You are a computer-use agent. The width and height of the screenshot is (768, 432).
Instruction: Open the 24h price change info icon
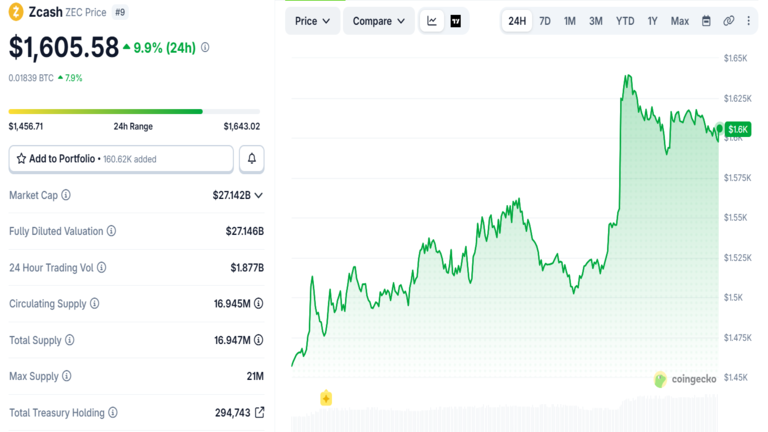205,48
